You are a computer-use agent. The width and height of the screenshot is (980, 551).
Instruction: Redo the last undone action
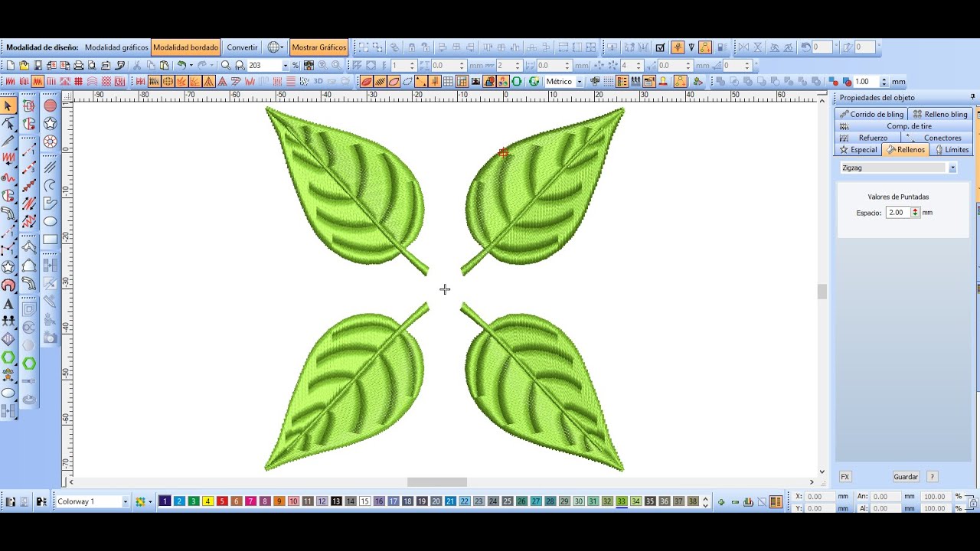pos(202,66)
